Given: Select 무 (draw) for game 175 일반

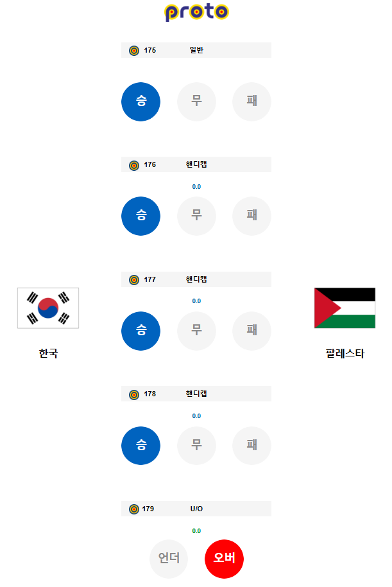Looking at the screenshot, I should point(196,102).
